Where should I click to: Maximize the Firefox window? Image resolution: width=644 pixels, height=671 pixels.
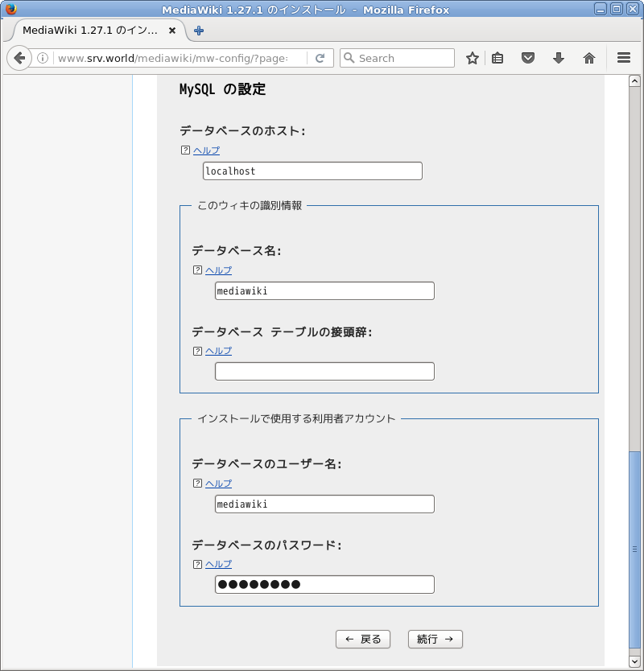(616, 9)
